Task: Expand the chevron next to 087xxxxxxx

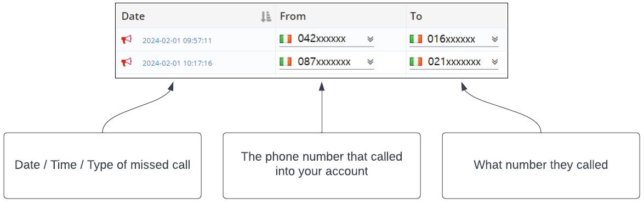Action: pyautogui.click(x=370, y=61)
